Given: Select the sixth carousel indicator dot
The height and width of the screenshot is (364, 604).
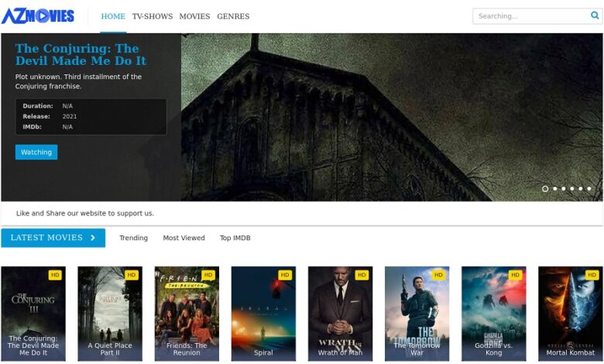Looking at the screenshot, I should point(589,189).
